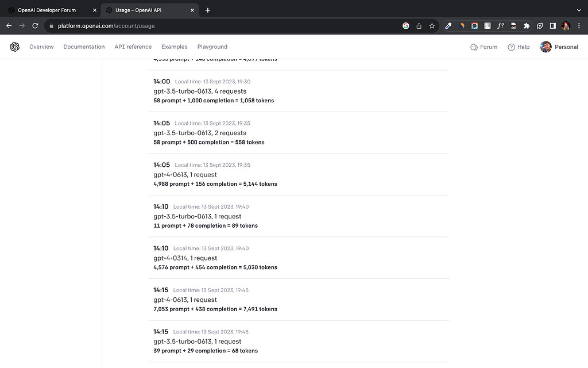
Task: Click the share icon in the address bar
Action: tap(420, 26)
